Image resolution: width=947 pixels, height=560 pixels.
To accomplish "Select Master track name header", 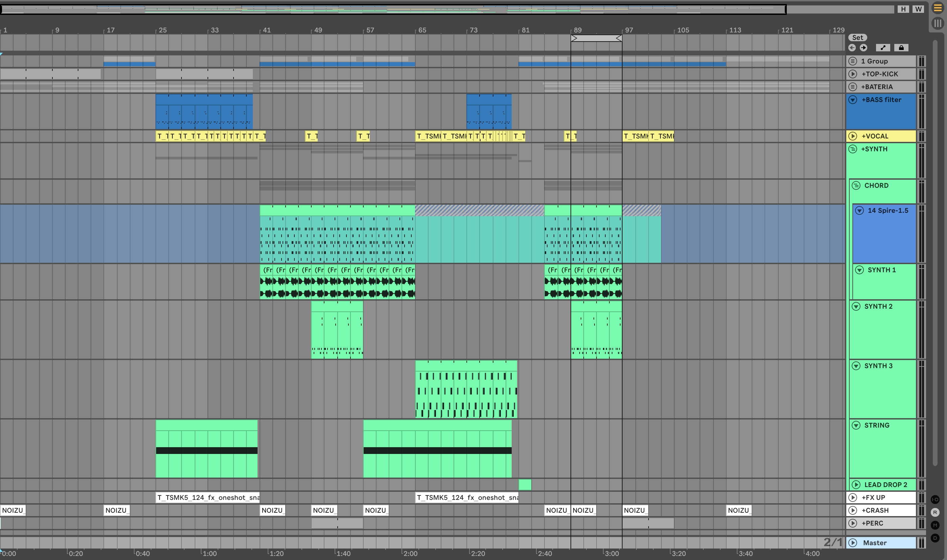I will pyautogui.click(x=881, y=543).
